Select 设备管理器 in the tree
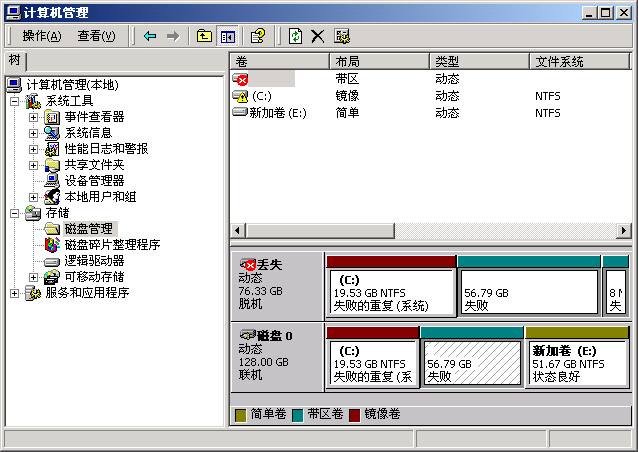The width and height of the screenshot is (638, 452). coord(94,181)
